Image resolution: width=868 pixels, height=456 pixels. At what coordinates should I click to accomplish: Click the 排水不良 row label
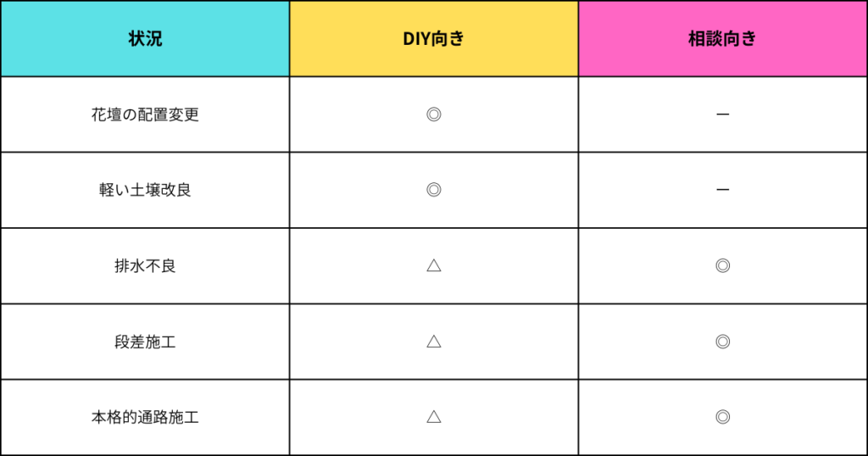145,265
